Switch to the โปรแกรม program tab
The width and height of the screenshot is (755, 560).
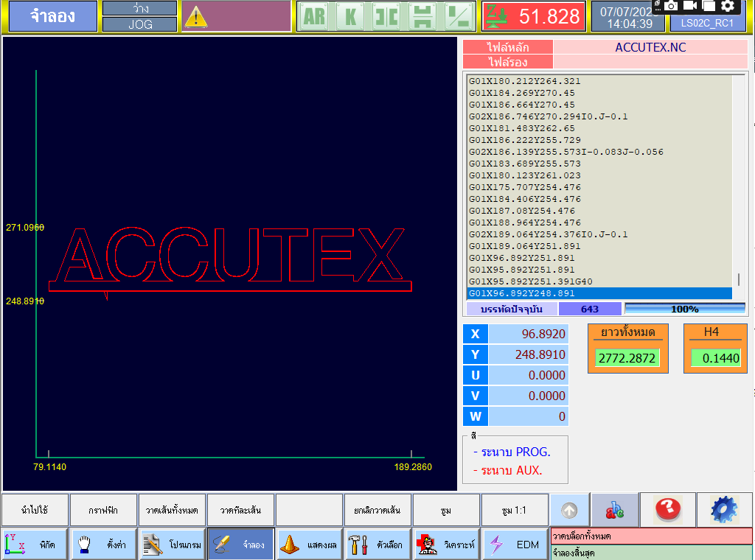click(x=172, y=544)
